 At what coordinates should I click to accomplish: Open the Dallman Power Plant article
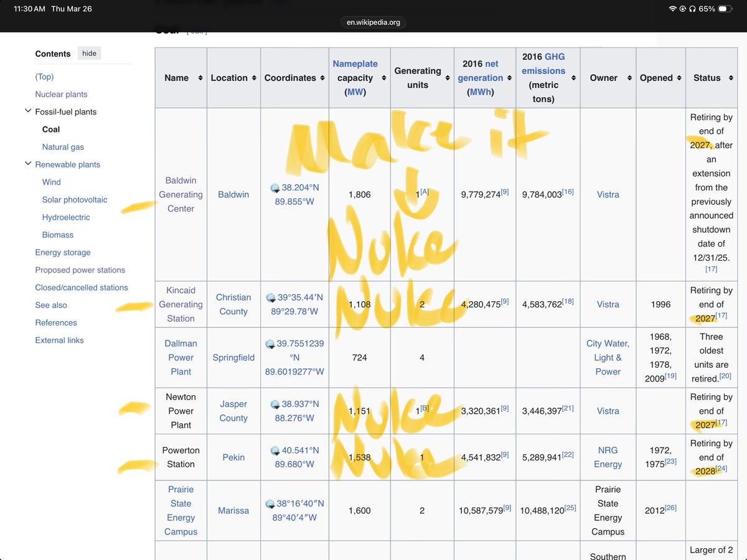pyautogui.click(x=181, y=357)
